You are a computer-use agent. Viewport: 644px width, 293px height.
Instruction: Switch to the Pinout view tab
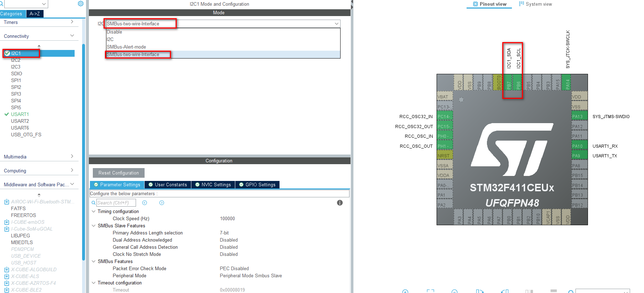[489, 4]
